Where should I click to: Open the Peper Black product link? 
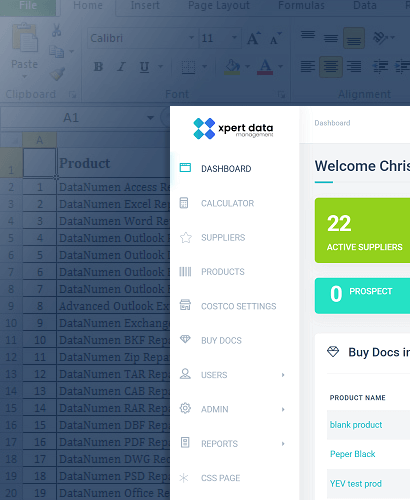pos(353,454)
